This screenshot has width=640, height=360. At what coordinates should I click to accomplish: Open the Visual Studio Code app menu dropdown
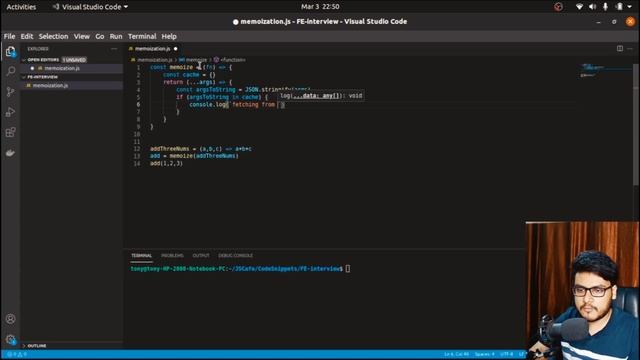pos(90,7)
